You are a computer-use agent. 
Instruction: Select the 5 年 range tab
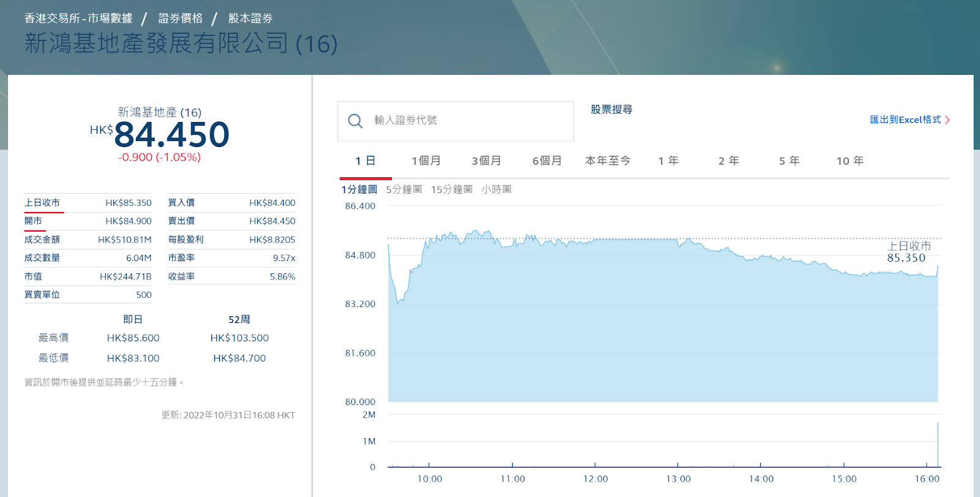coord(790,161)
